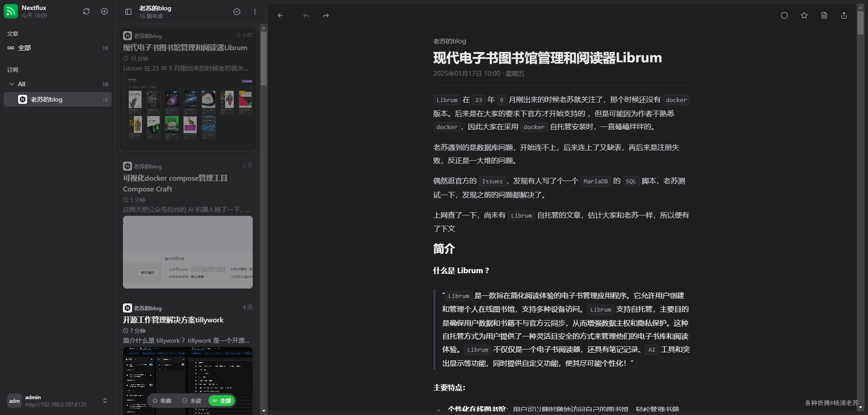Collapse the All subscriptions group
This screenshot has height=415, width=868.
pos(12,84)
